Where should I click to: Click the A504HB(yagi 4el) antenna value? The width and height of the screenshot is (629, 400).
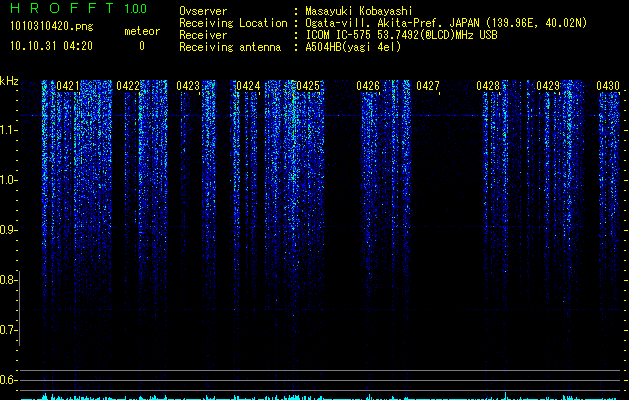(353, 47)
